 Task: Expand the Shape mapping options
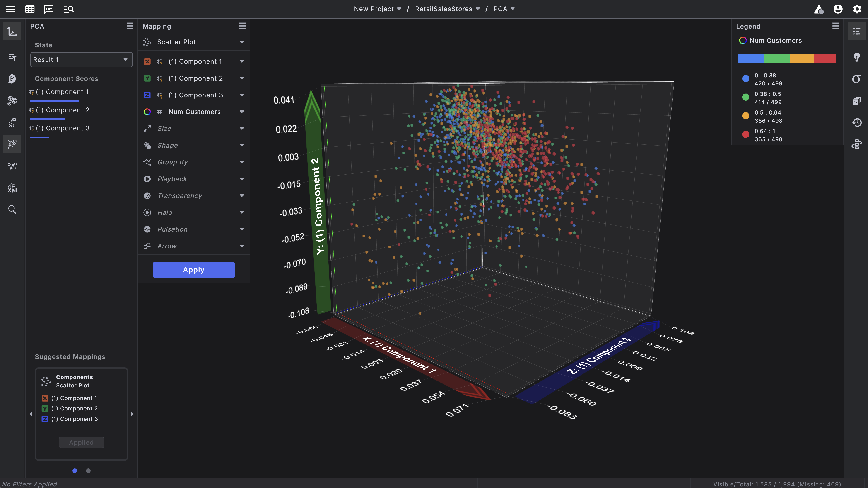[242, 145]
